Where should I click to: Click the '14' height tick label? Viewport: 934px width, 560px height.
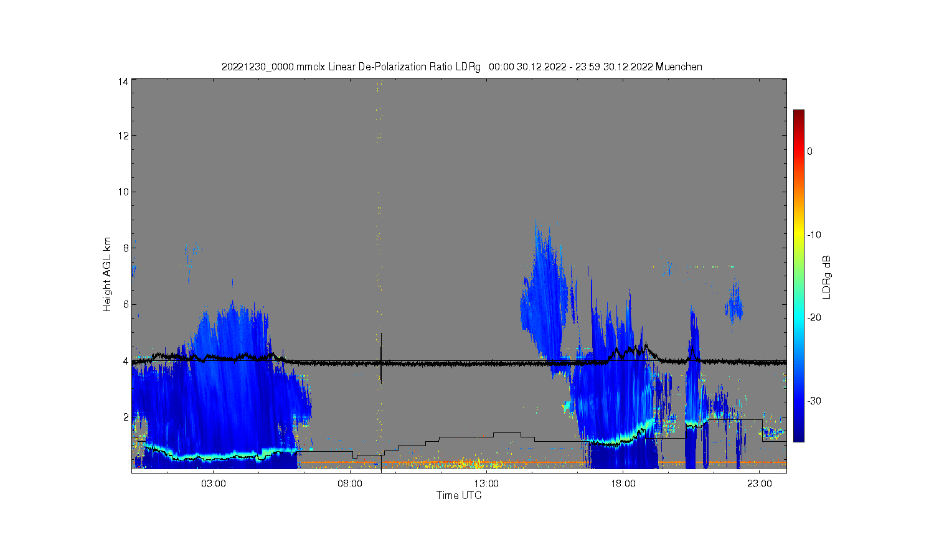click(x=123, y=82)
